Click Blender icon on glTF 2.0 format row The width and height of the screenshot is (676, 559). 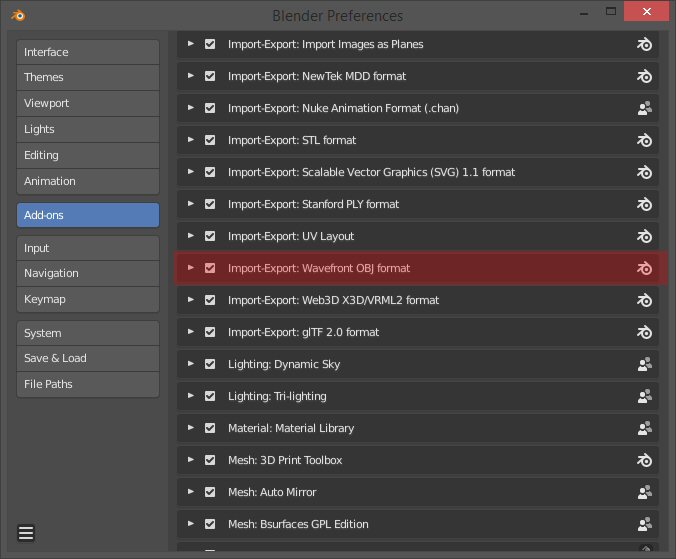[x=644, y=332]
